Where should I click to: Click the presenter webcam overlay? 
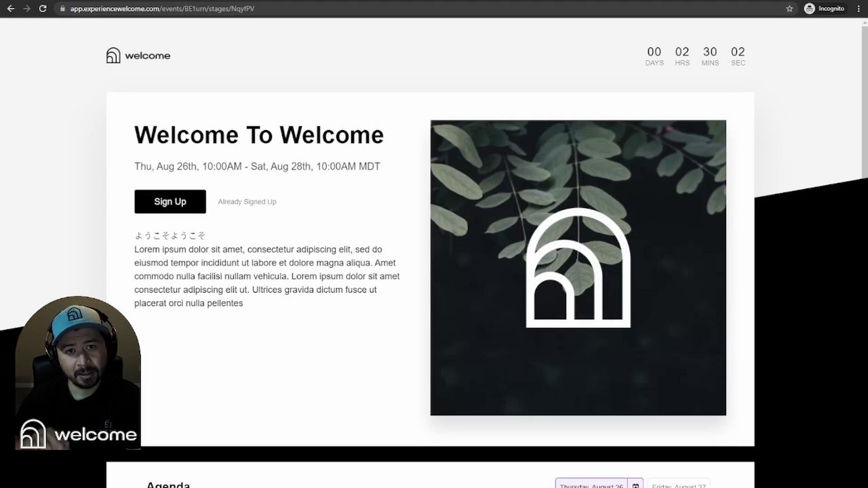[x=77, y=373]
